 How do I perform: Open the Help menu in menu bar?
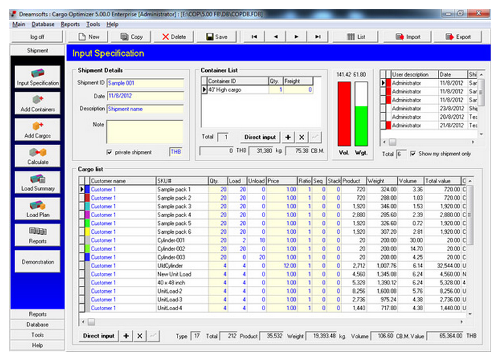click(112, 24)
